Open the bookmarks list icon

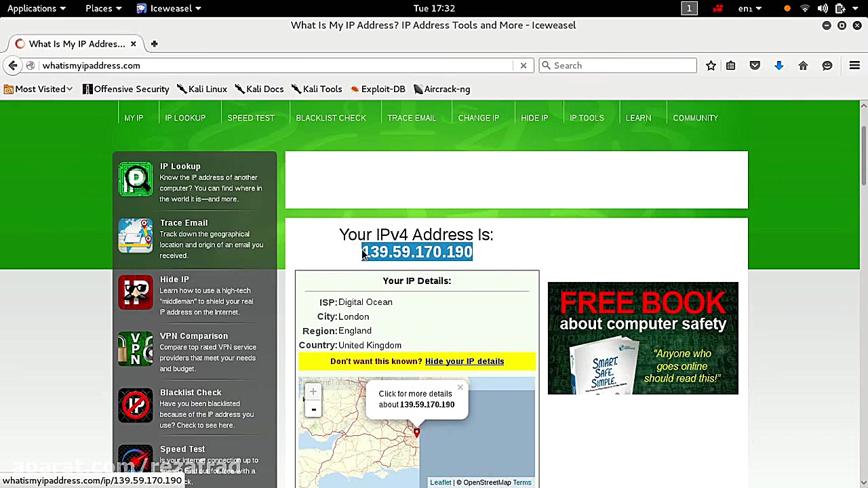click(731, 66)
